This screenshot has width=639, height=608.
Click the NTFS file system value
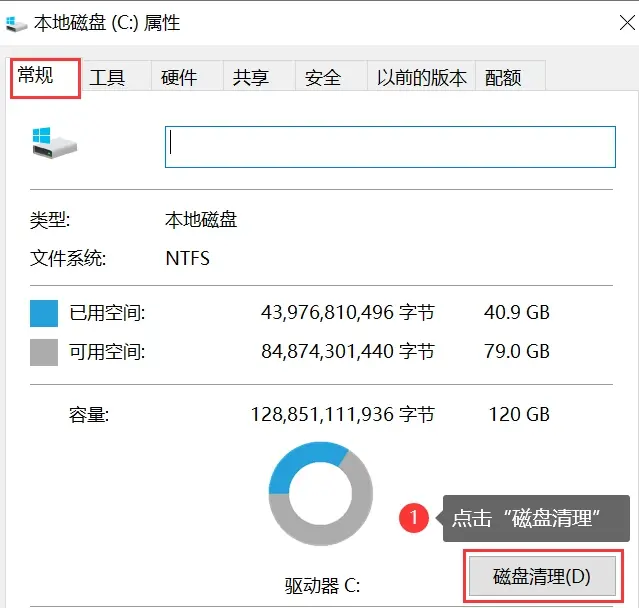(x=187, y=258)
